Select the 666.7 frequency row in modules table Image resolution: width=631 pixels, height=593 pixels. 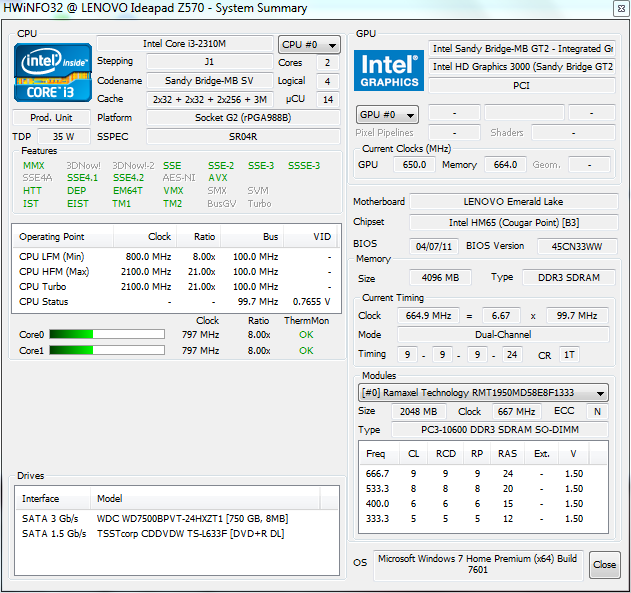483,474
